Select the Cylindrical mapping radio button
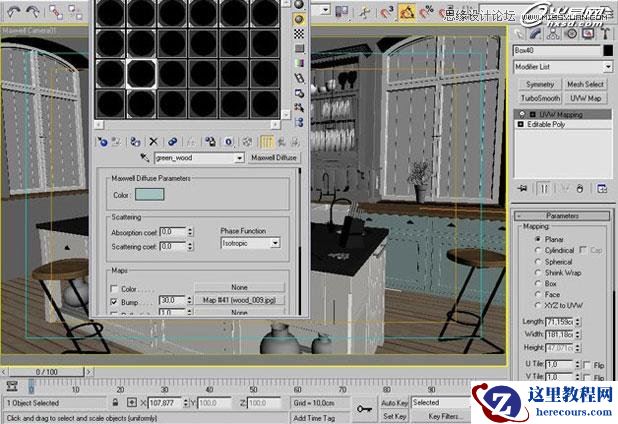This screenshot has height=424, width=618. [538, 250]
